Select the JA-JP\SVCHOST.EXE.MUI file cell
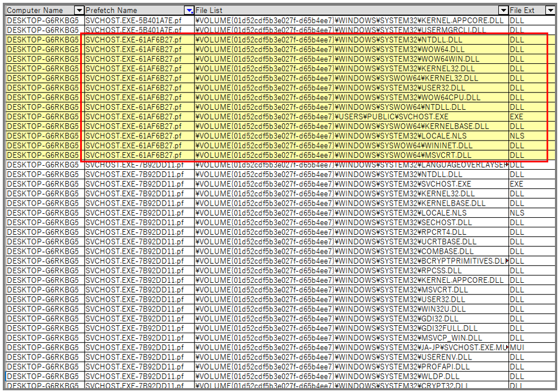The height and width of the screenshot is (392, 560). pos(351,347)
